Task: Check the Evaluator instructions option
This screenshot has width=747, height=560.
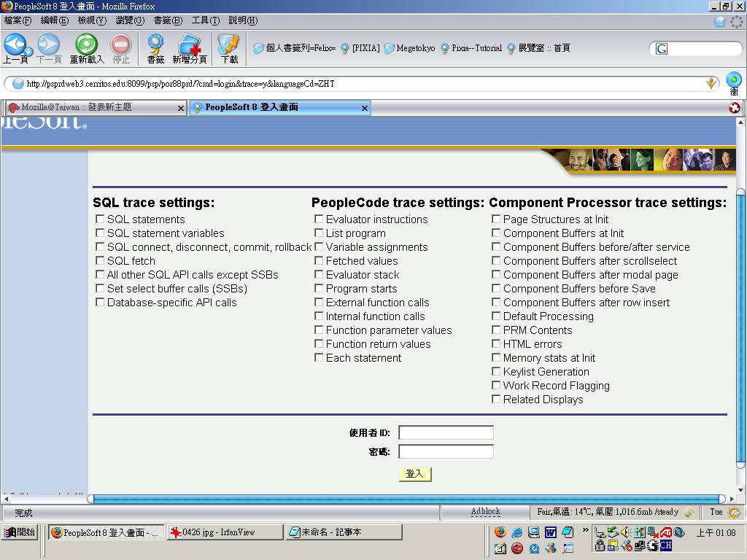Action: [x=319, y=219]
